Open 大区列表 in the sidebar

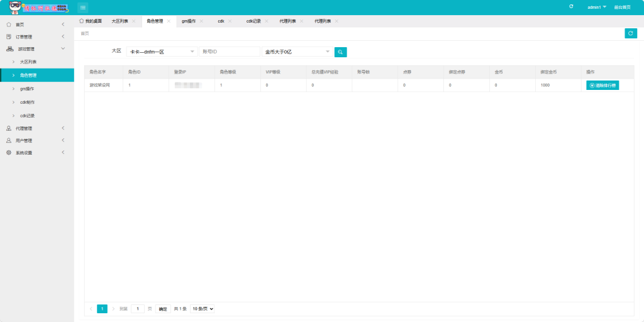37,62
